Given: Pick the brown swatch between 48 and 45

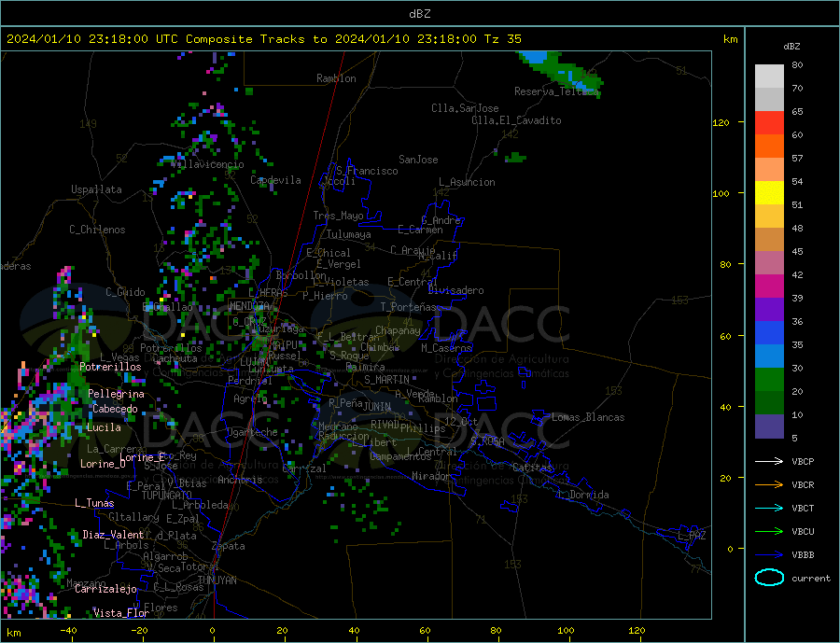Looking at the screenshot, I should (769, 240).
